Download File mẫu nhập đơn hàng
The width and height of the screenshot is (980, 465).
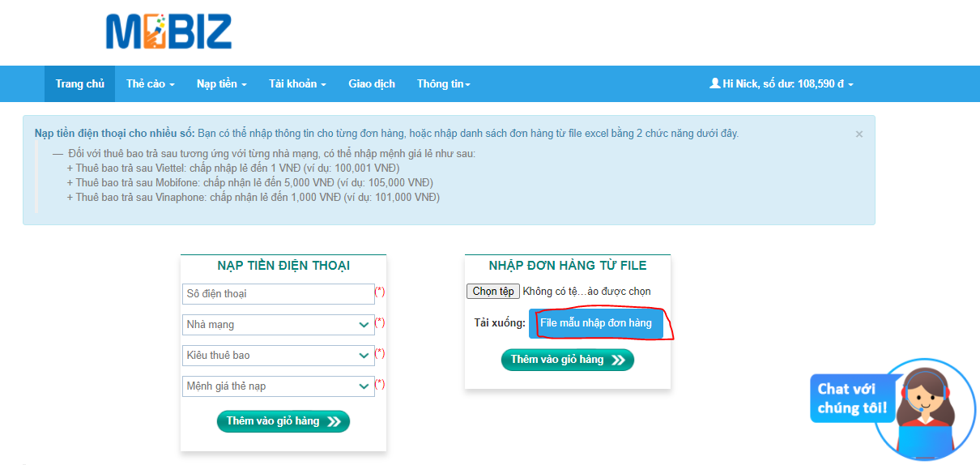[x=595, y=323]
